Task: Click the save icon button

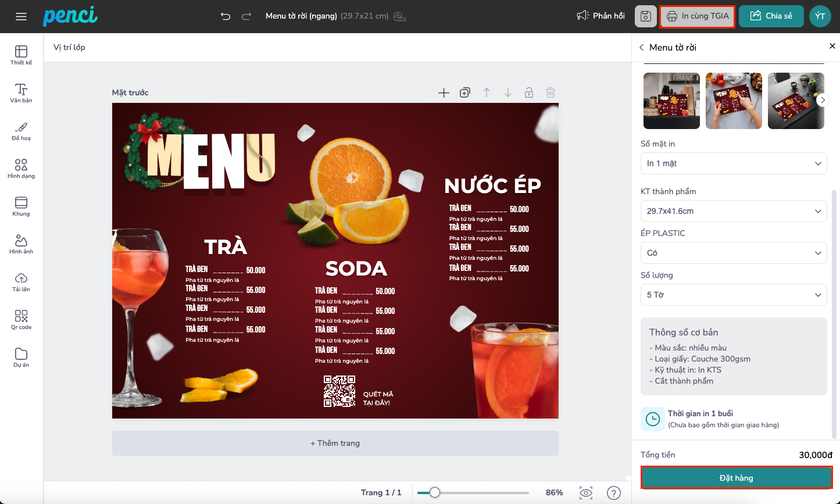Action: [645, 16]
